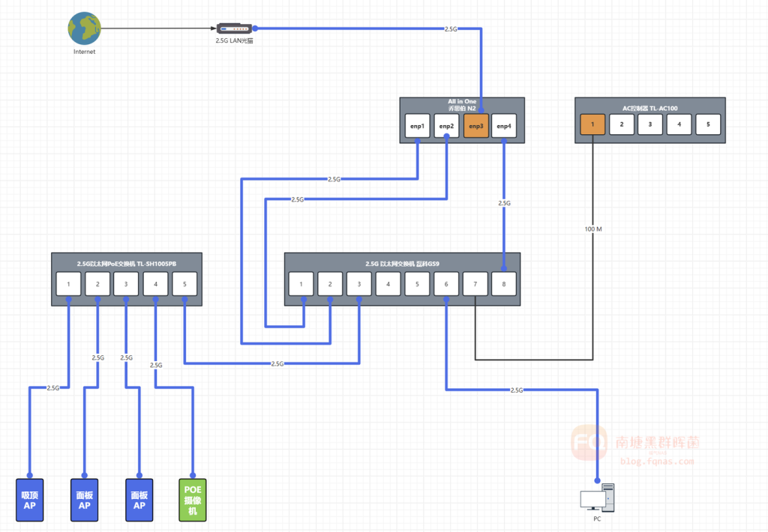Click the Internet globe icon
Viewport: 768px width, 532px height.
(x=84, y=28)
